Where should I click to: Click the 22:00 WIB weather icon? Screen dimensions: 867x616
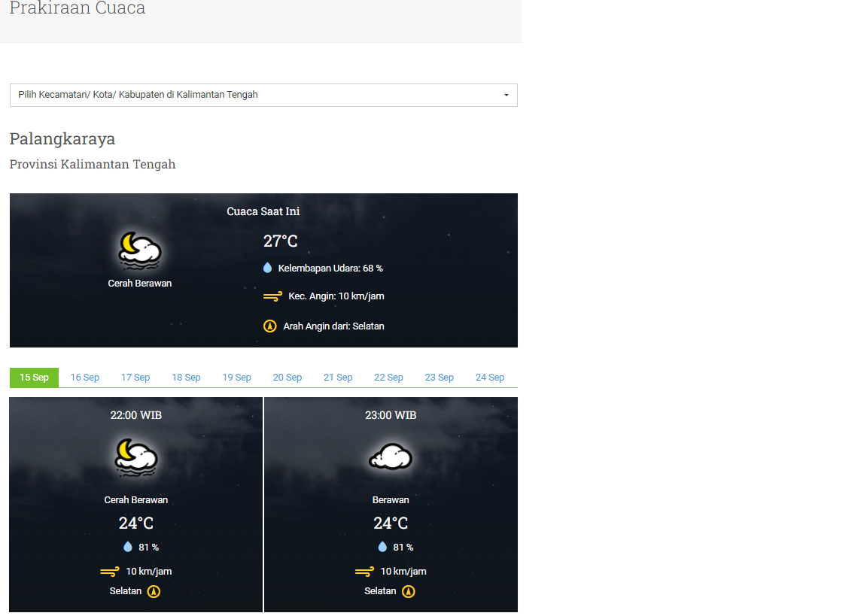pos(136,457)
